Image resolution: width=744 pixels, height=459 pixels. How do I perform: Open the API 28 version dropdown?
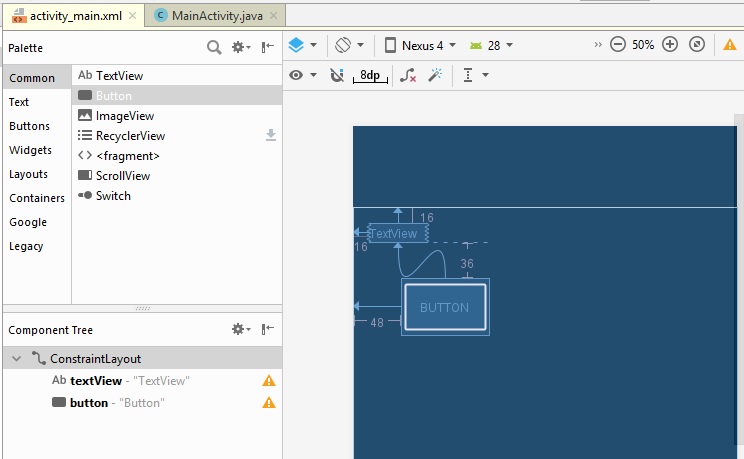point(490,45)
